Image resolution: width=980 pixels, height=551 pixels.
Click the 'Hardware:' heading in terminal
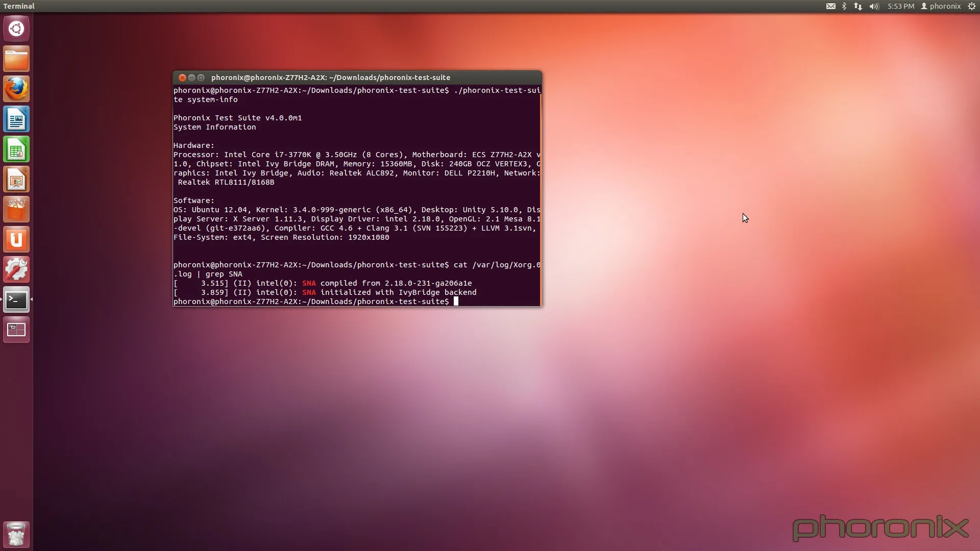[194, 145]
